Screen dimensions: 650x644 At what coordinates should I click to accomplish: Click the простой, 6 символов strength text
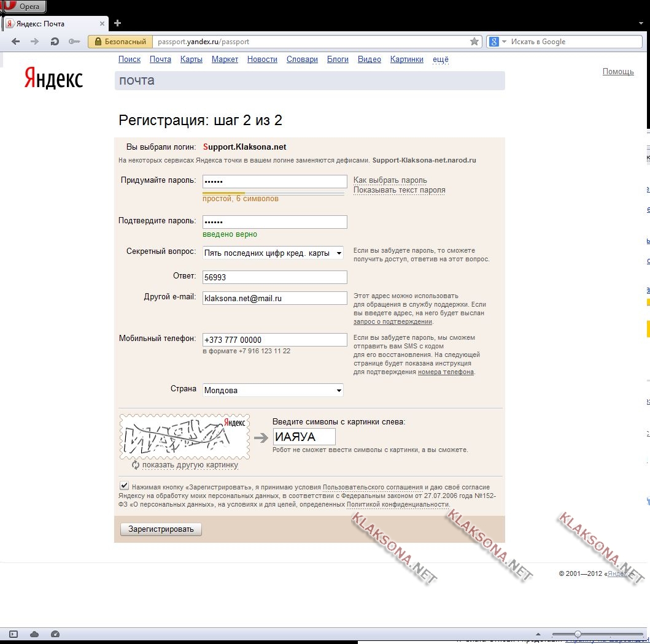tap(241, 199)
